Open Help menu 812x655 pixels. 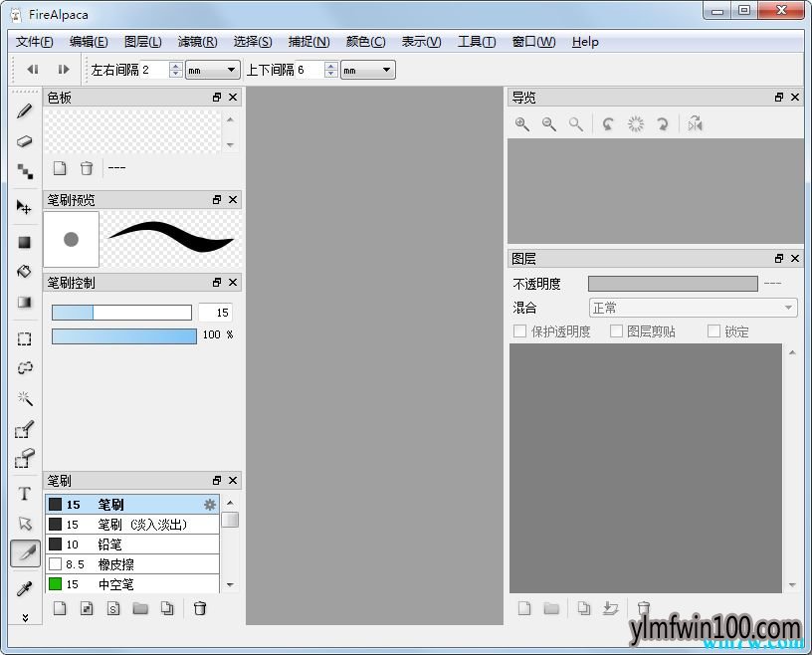click(585, 42)
